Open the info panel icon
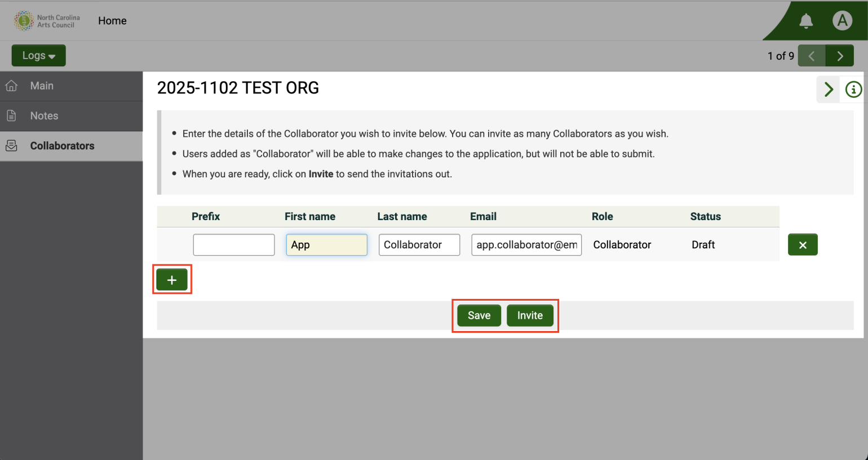 [x=853, y=90]
